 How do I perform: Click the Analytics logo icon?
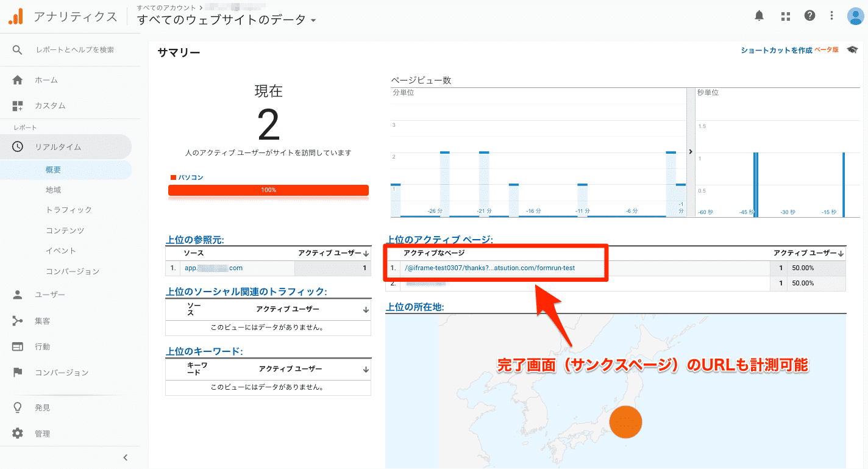[x=16, y=16]
